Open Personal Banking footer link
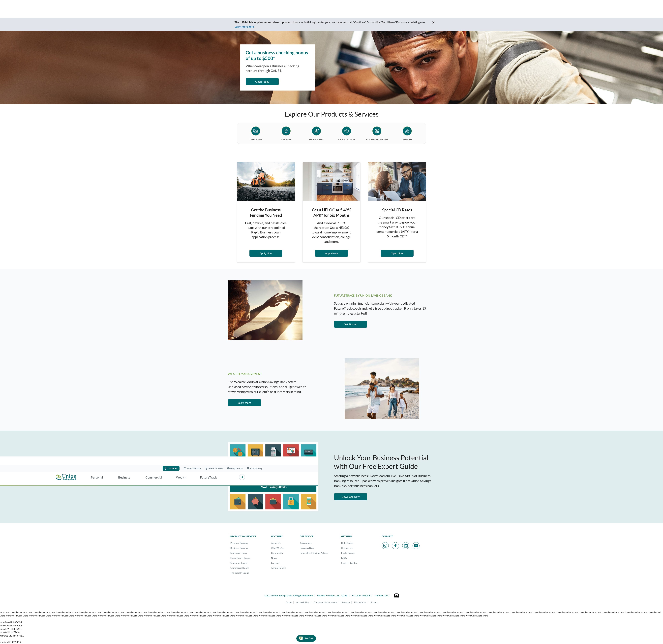 [239, 543]
